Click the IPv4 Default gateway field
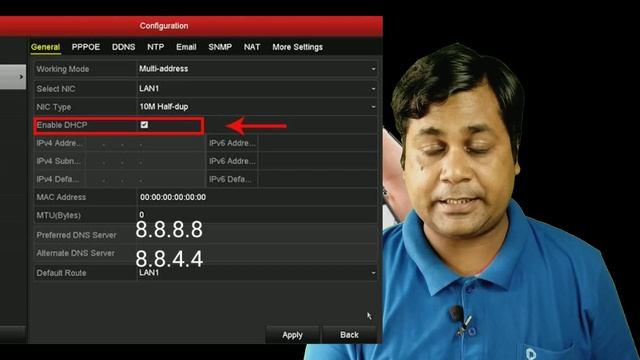Image resolution: width=640 pixels, height=360 pixels. tap(145, 179)
